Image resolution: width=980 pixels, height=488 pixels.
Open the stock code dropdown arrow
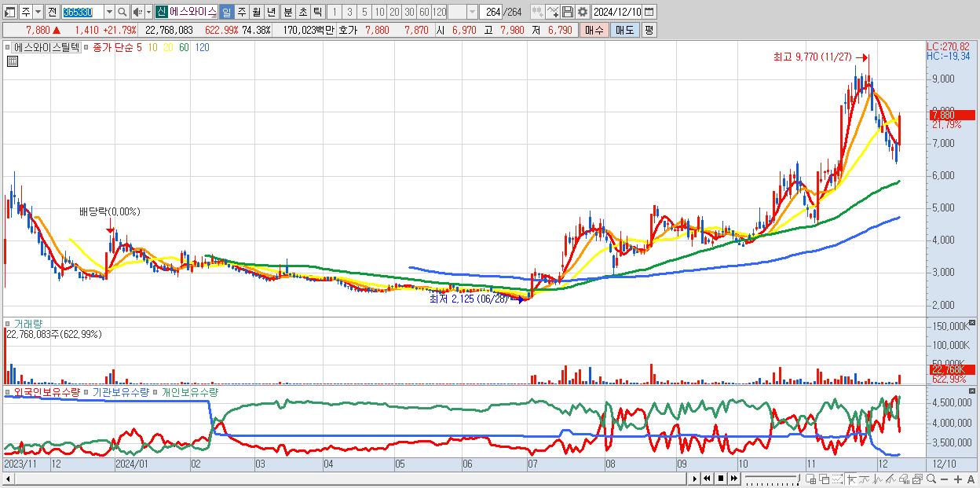pyautogui.click(x=109, y=12)
